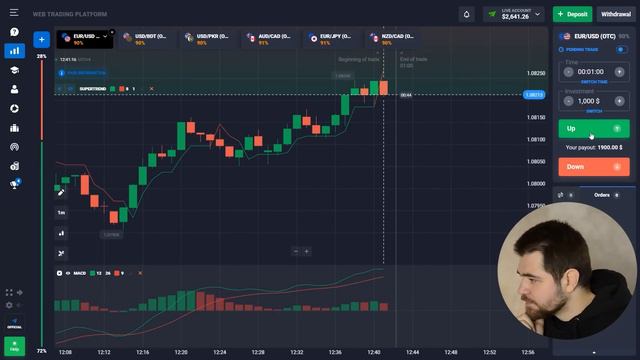Open the drawing pencil tool

(x=61, y=193)
